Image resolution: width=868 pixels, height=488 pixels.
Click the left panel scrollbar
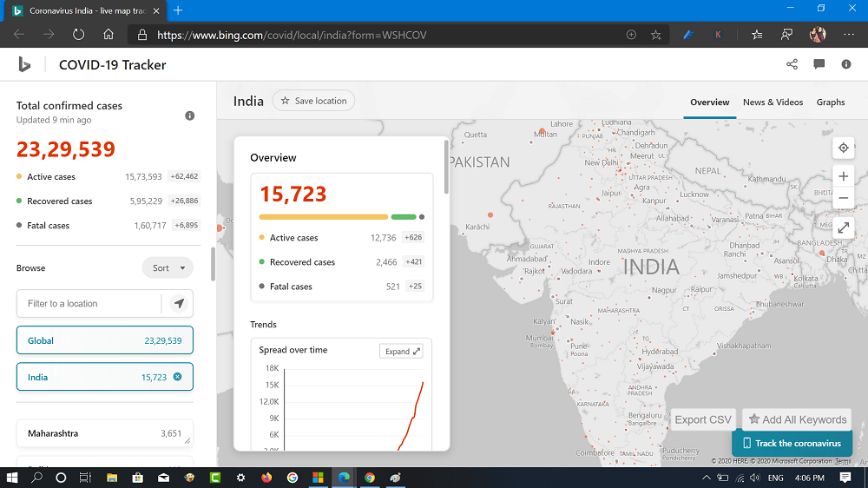click(x=213, y=264)
